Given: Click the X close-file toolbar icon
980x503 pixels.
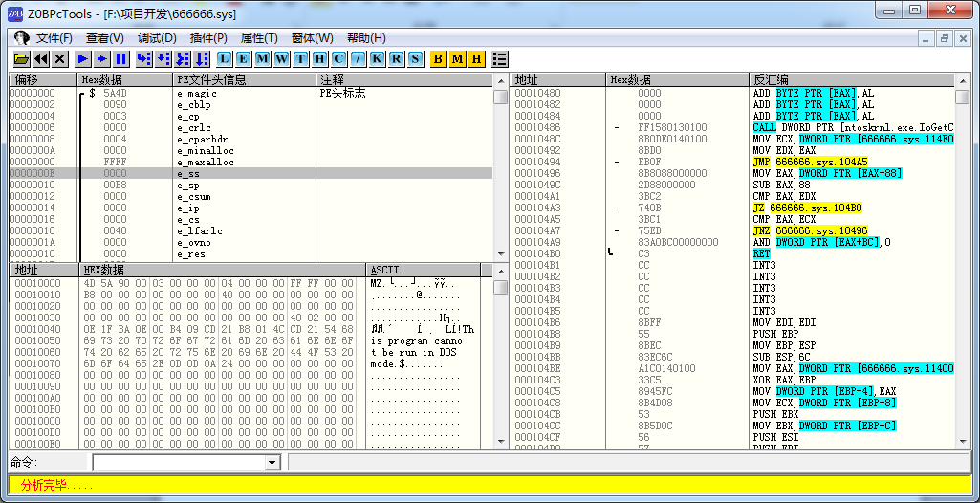Looking at the screenshot, I should (x=60, y=59).
